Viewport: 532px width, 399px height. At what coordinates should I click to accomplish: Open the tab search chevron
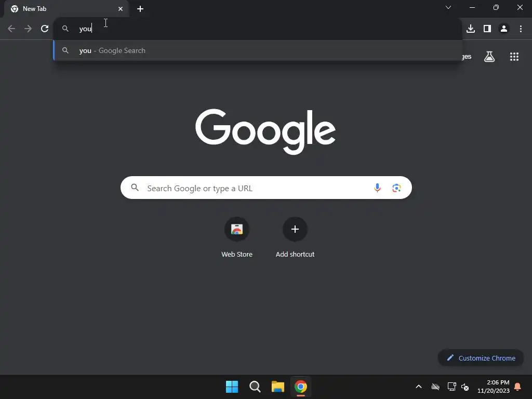[448, 7]
